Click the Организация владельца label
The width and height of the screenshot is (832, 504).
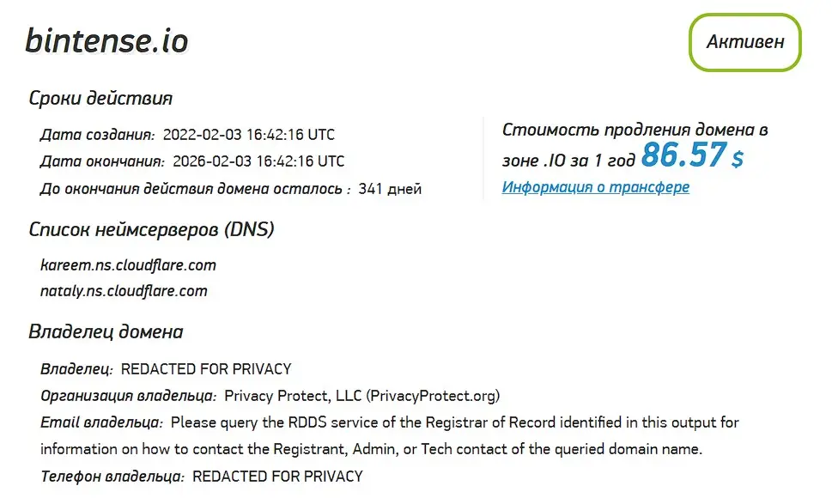[x=128, y=396]
